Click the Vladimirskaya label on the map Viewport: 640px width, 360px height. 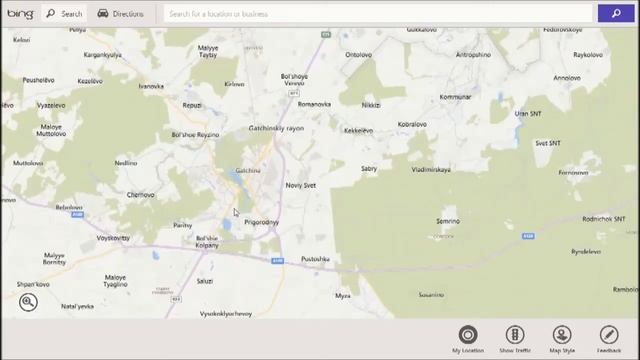pos(431,170)
